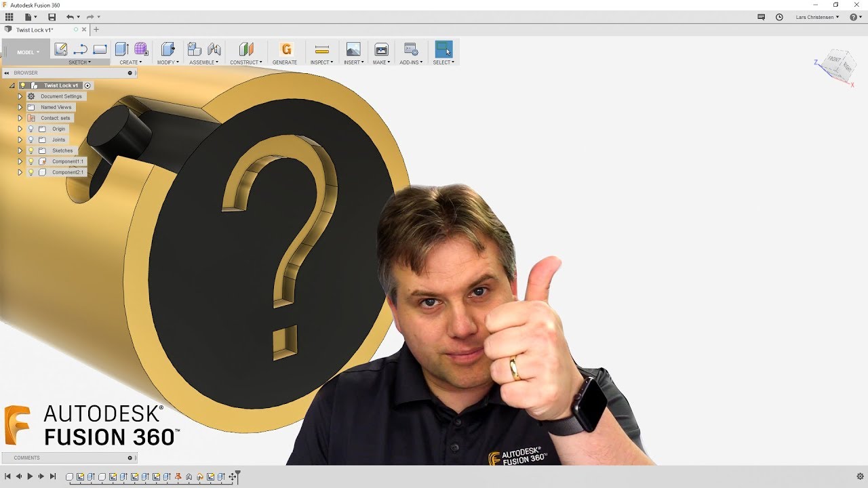Image resolution: width=868 pixels, height=488 pixels.
Task: Open the notifications icon at top right
Action: click(761, 17)
